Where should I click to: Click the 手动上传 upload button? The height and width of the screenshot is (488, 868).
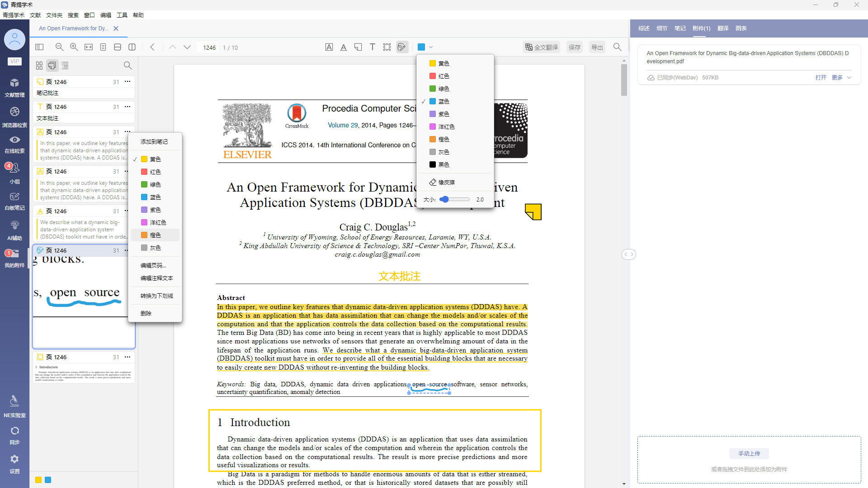tap(749, 454)
